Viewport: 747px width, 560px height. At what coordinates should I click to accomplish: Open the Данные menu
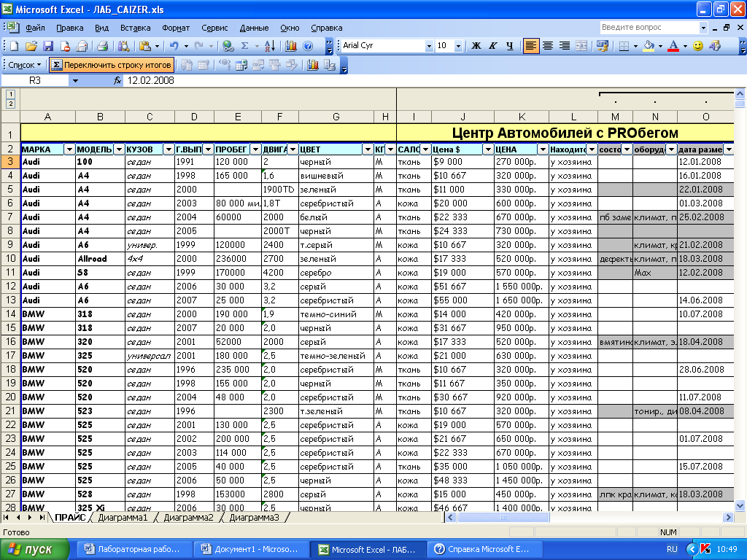[x=254, y=28]
